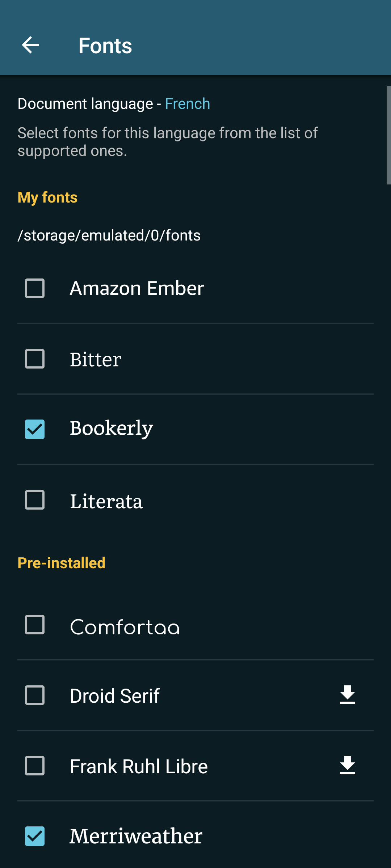391x868 pixels.
Task: Tap the Merriweather font label
Action: tap(136, 836)
